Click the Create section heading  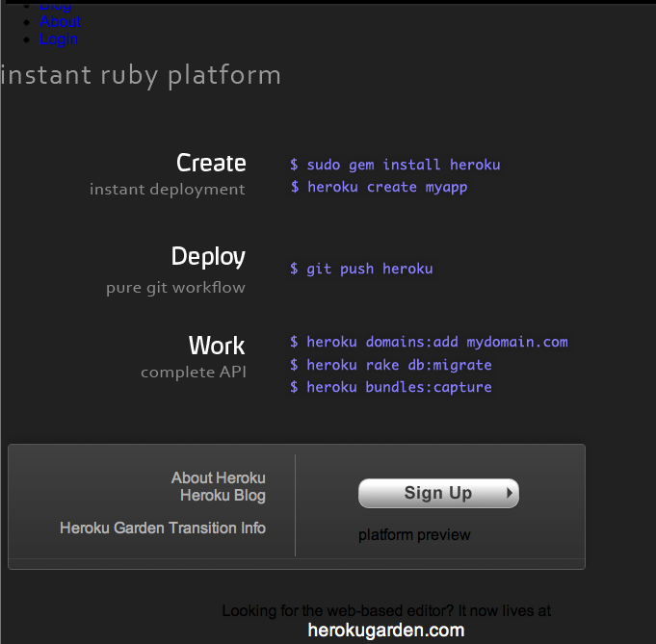click(211, 163)
